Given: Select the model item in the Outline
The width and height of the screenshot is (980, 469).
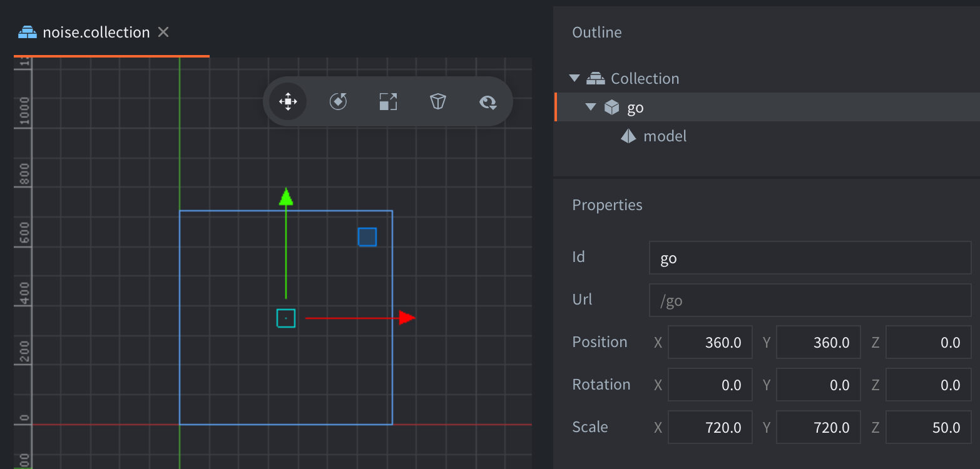Looking at the screenshot, I should (x=665, y=136).
